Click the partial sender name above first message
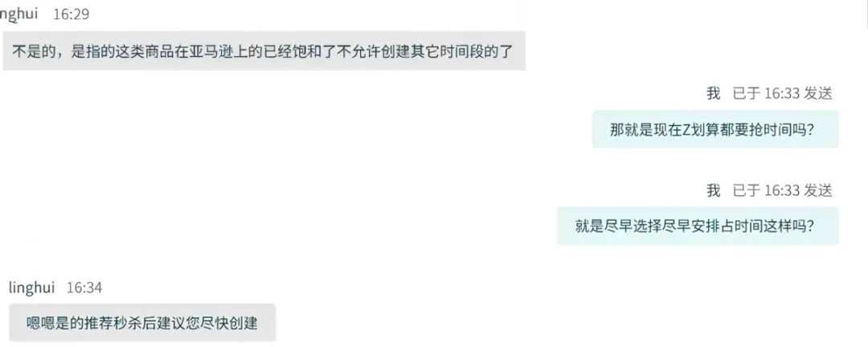Viewport: 868px width, 347px height. click(x=18, y=14)
